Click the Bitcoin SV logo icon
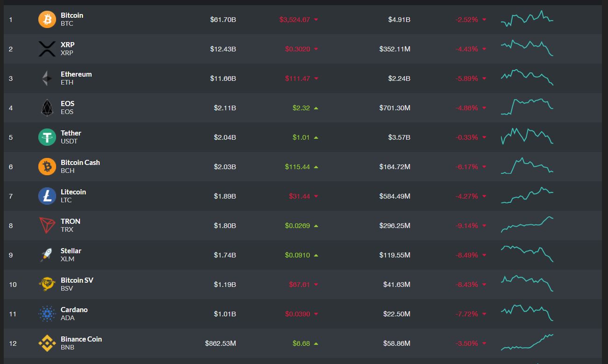Viewport: 608px width, 364px height. point(47,285)
